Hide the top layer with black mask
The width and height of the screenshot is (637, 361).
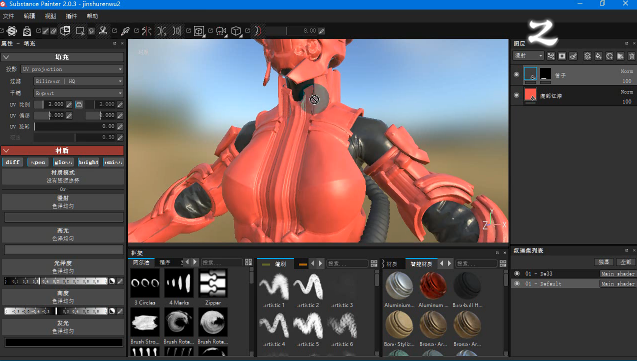516,75
